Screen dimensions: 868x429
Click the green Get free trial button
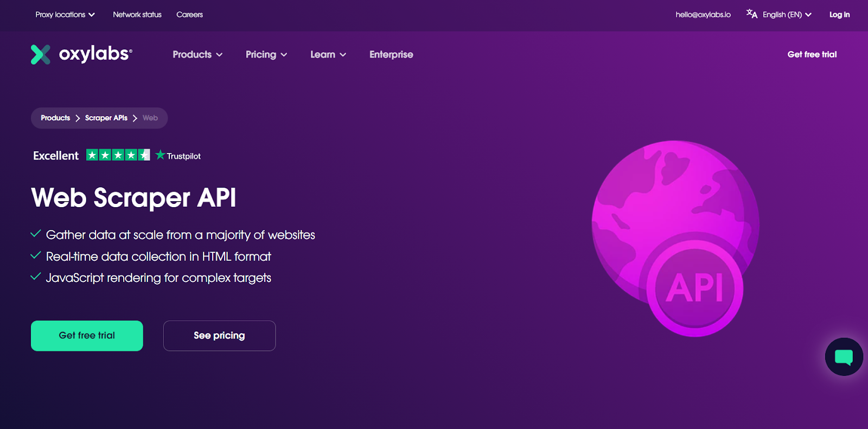point(87,336)
